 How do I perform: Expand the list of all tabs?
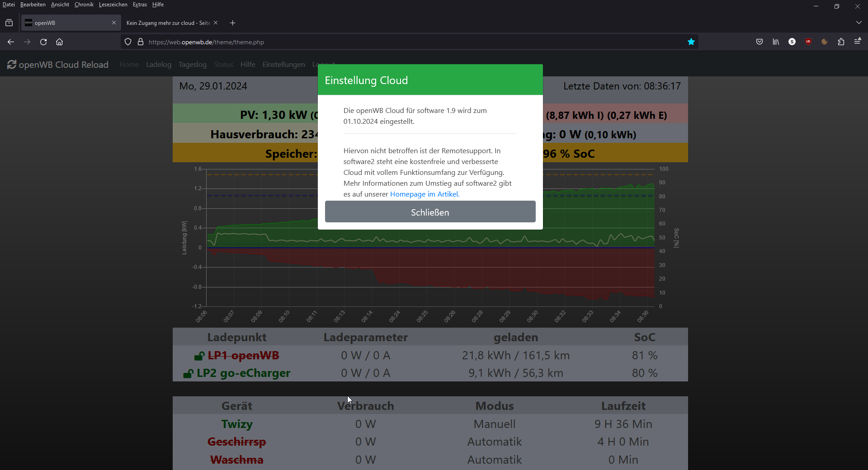(859, 23)
